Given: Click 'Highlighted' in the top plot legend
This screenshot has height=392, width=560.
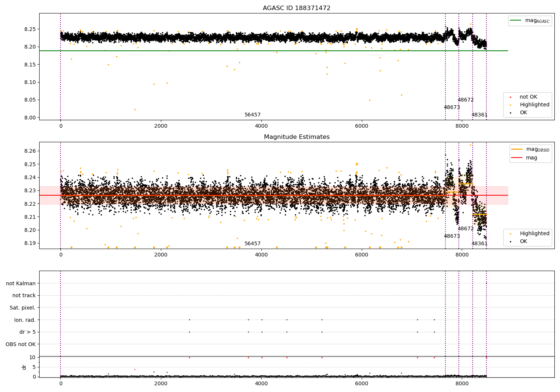Looking at the screenshot, I should tap(534, 105).
